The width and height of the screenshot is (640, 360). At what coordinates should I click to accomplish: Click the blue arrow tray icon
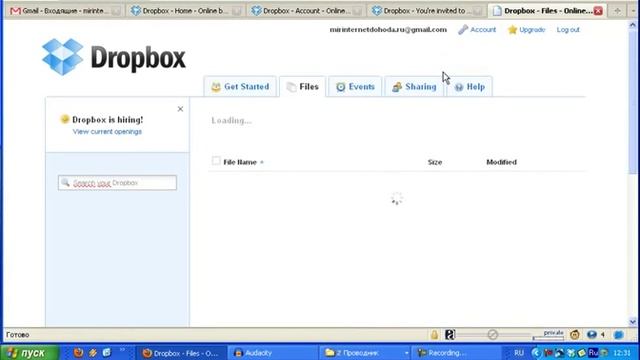[536, 353]
